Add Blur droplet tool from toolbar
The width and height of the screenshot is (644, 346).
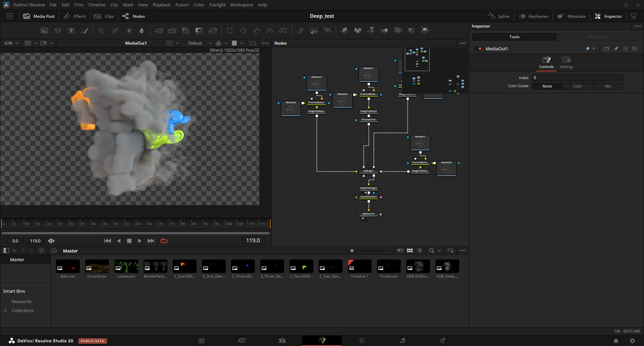tap(142, 31)
